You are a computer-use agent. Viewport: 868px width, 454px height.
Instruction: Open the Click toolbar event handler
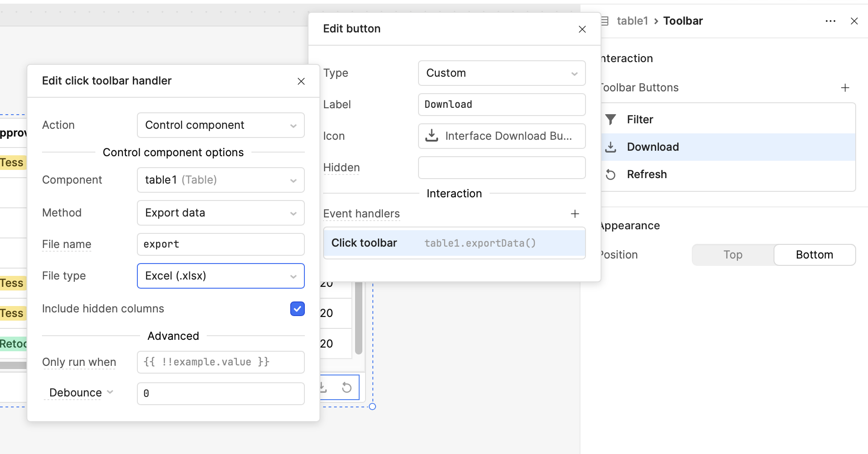455,243
